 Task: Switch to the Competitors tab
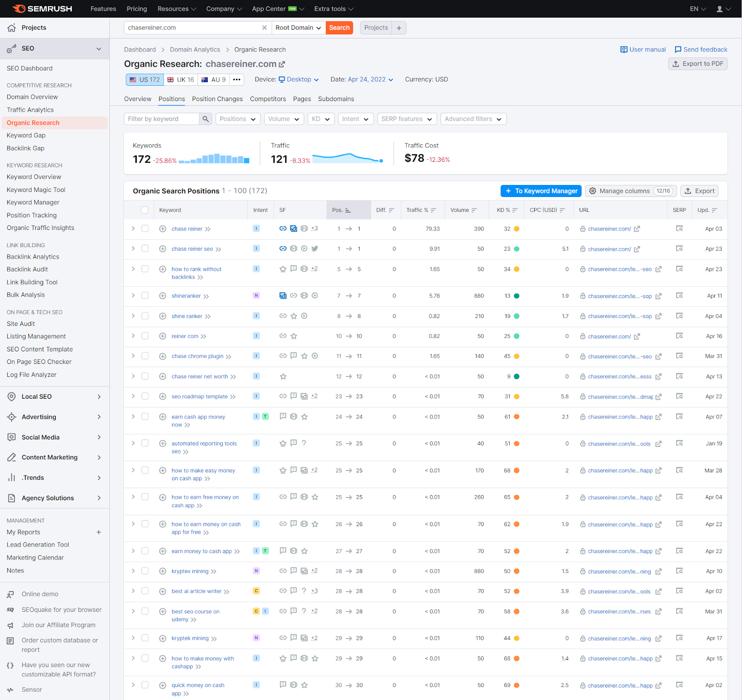268,99
